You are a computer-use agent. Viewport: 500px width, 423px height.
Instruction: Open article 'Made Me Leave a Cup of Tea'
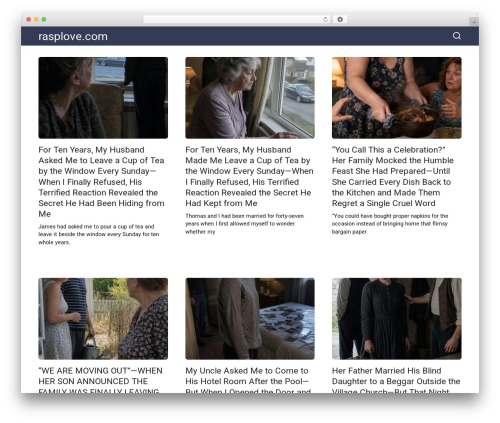pyautogui.click(x=249, y=176)
